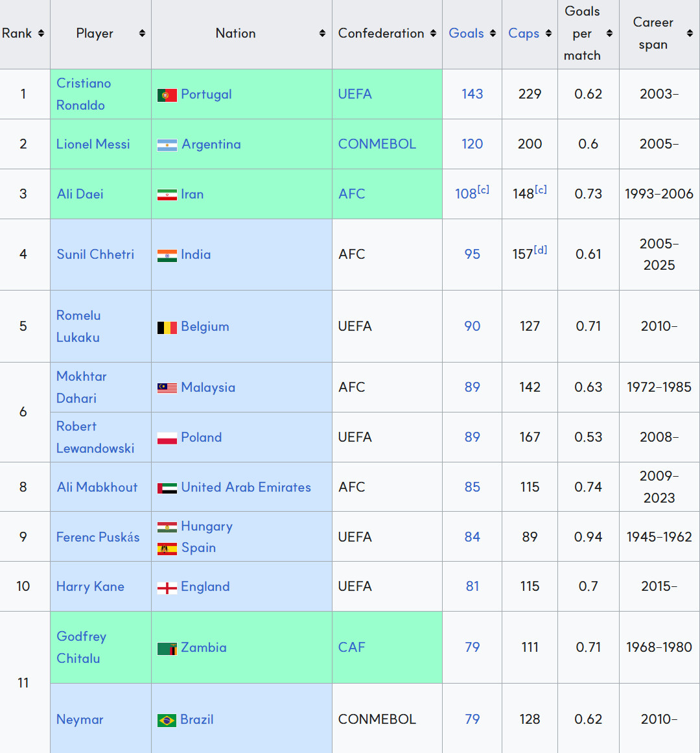Open the CONMEBOL link in Messi's row

377,144
